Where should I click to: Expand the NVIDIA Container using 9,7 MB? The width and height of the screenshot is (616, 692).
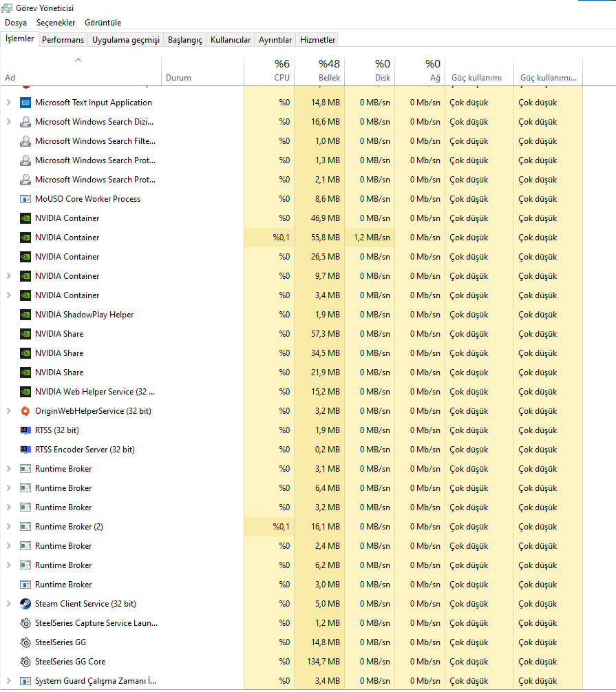coord(8,276)
